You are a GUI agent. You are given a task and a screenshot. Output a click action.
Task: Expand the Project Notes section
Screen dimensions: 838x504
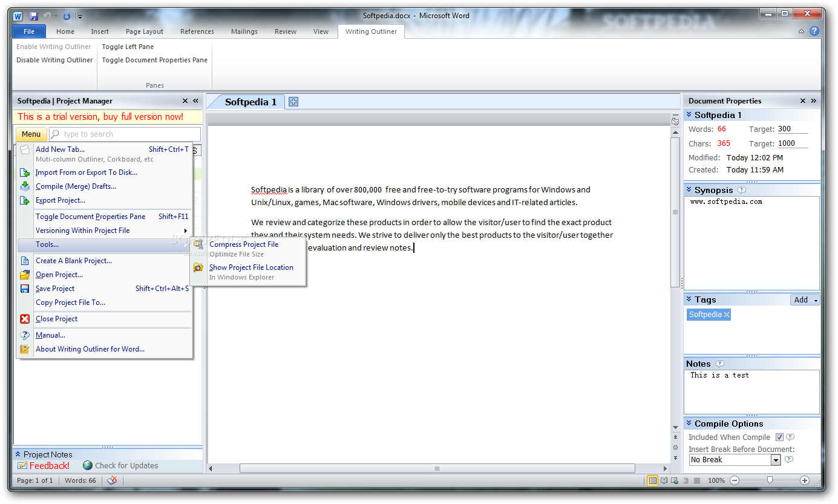18,454
